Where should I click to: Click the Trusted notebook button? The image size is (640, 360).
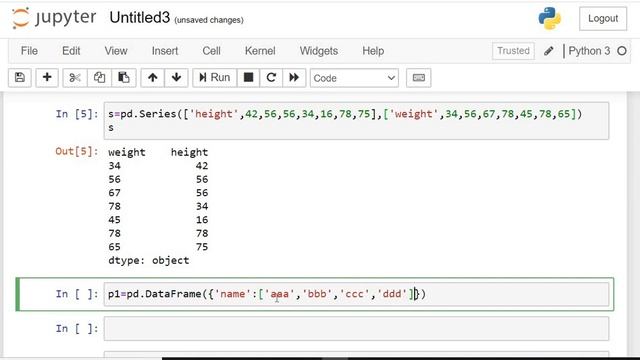point(513,51)
